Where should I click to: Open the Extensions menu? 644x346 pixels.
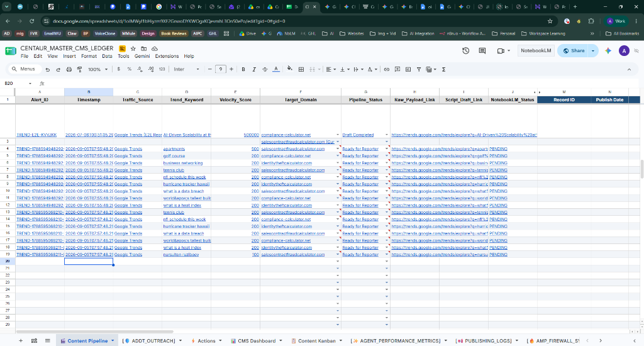[x=167, y=56]
